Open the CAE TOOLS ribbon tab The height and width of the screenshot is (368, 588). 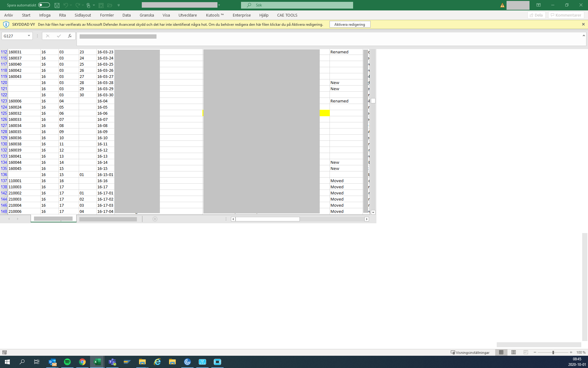tap(287, 15)
